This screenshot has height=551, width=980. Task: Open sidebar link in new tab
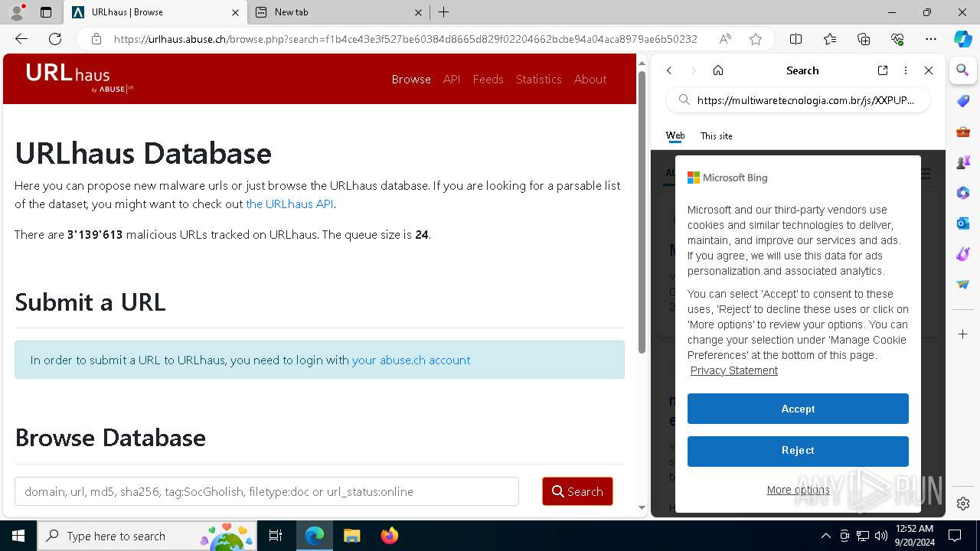pyautogui.click(x=883, y=70)
